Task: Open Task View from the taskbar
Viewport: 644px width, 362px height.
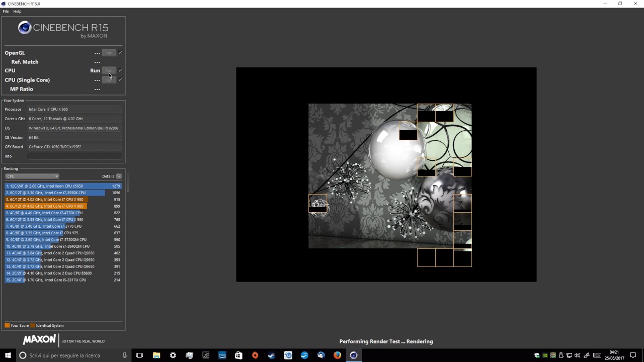Action: coord(139,355)
